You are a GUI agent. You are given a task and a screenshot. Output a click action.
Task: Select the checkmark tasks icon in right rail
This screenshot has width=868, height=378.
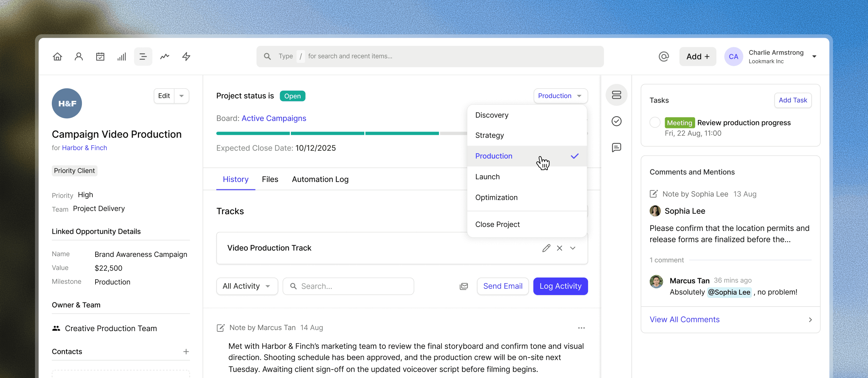pos(616,121)
